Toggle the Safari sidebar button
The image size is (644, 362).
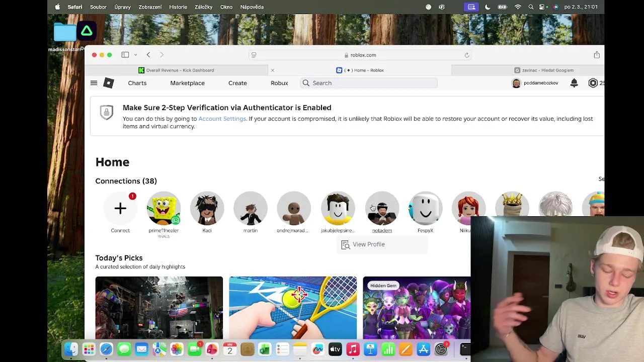[x=125, y=55]
